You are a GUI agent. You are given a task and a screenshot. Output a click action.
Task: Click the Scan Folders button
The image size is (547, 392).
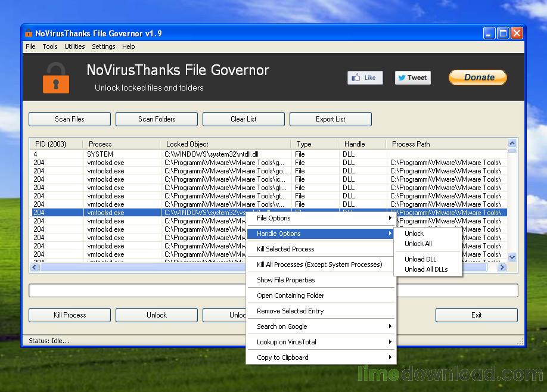157,119
